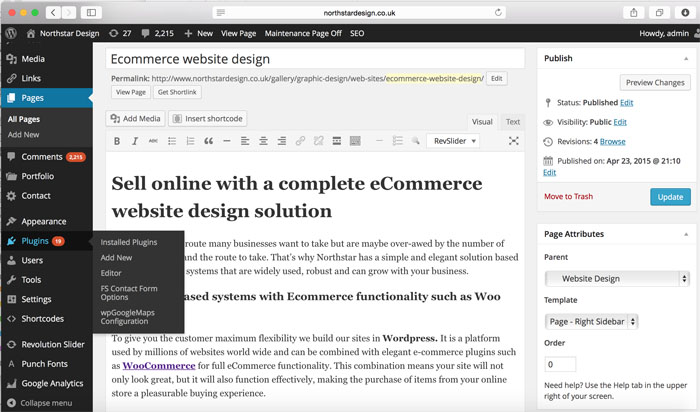
Task: Insert a bulleted list
Action: coord(172,141)
